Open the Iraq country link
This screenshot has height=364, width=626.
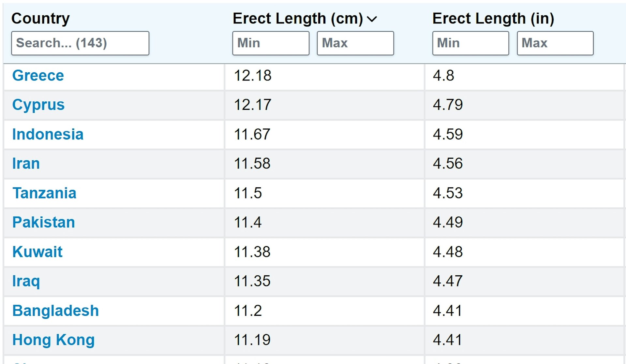(26, 282)
